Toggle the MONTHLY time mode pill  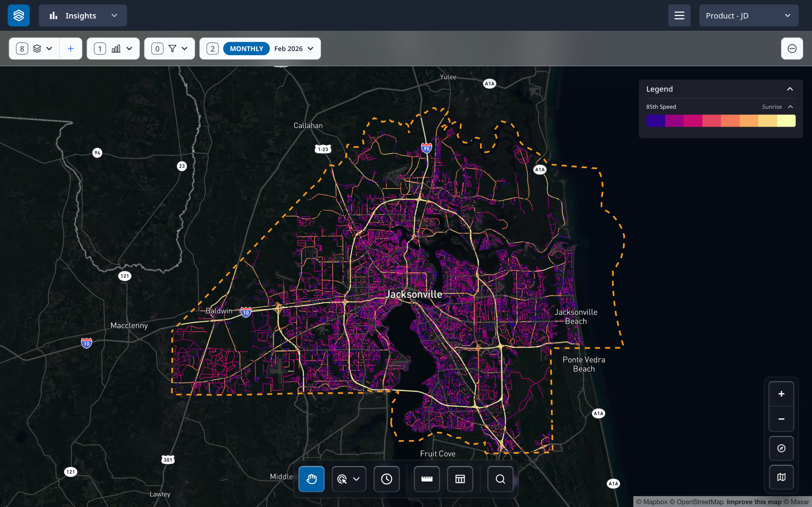pos(246,48)
